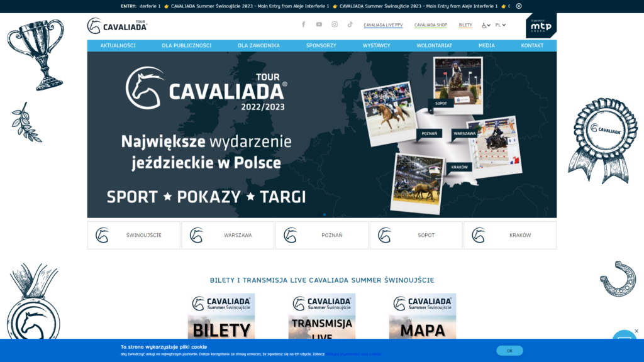The height and width of the screenshot is (362, 644).
Task: Click the Poznań label on the map
Action: pos(429,133)
